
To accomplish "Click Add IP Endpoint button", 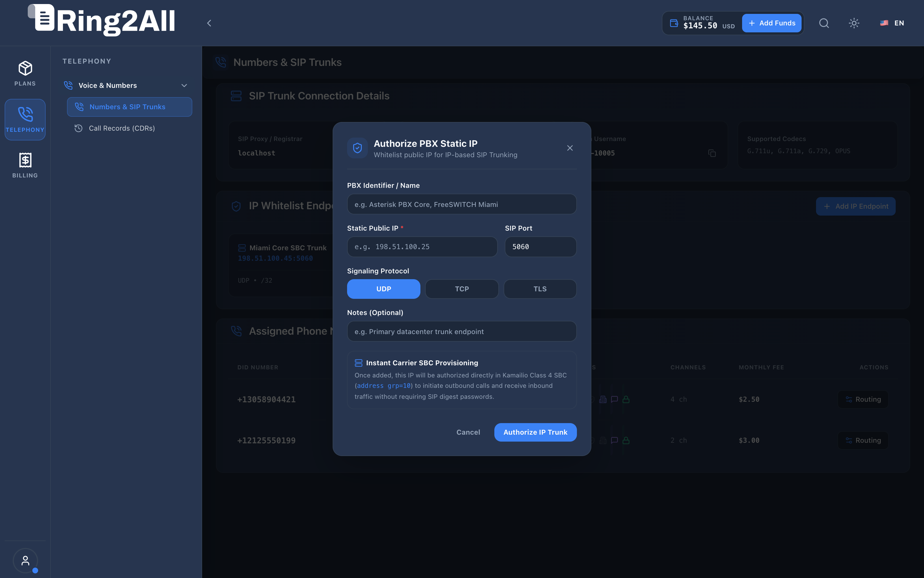I will (x=856, y=206).
